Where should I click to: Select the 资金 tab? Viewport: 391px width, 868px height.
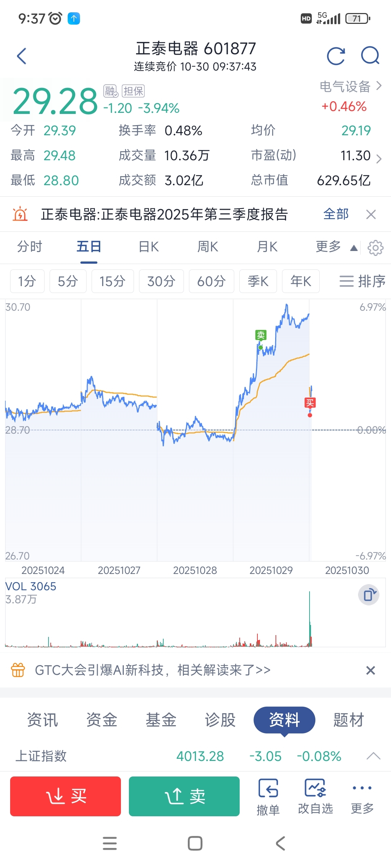tap(102, 720)
